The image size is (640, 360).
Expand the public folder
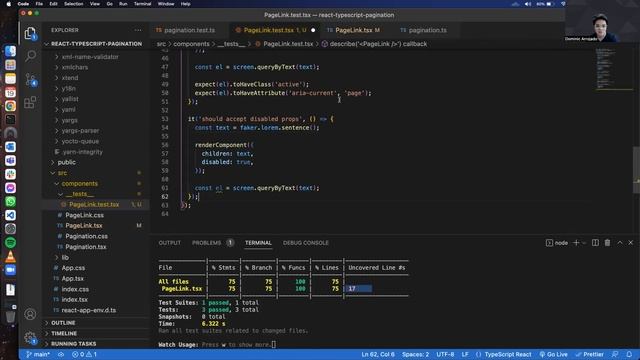point(96,162)
